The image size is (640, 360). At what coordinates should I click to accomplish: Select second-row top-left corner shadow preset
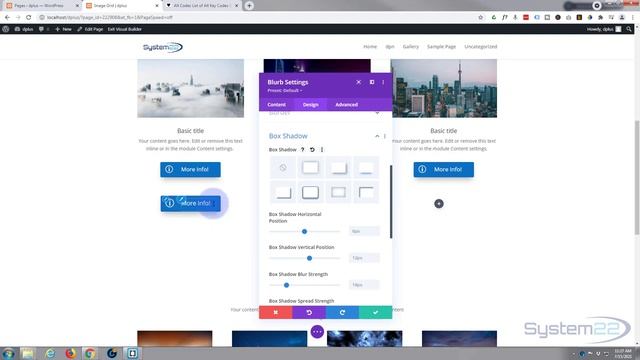(x=366, y=192)
